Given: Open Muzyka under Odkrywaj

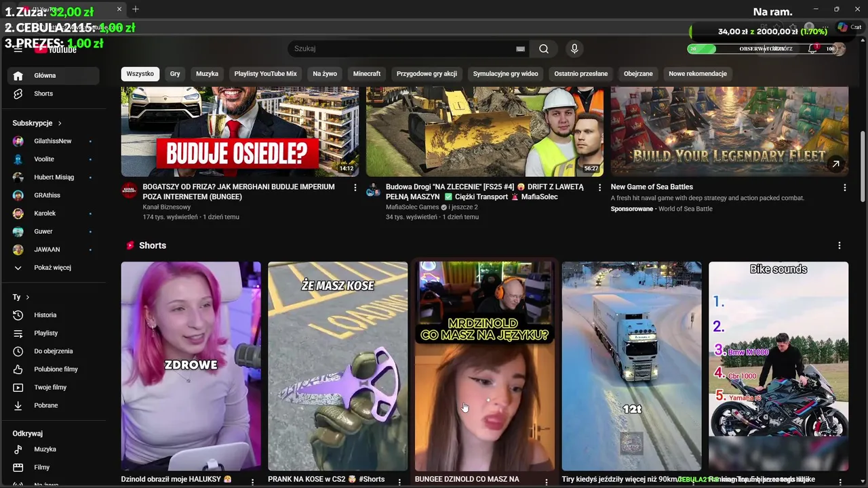Looking at the screenshot, I should click(53, 449).
